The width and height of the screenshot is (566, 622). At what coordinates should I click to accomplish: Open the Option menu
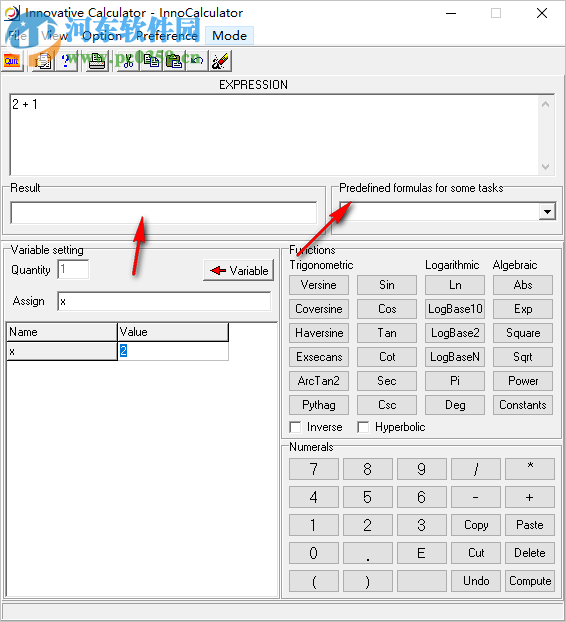pyautogui.click(x=102, y=36)
